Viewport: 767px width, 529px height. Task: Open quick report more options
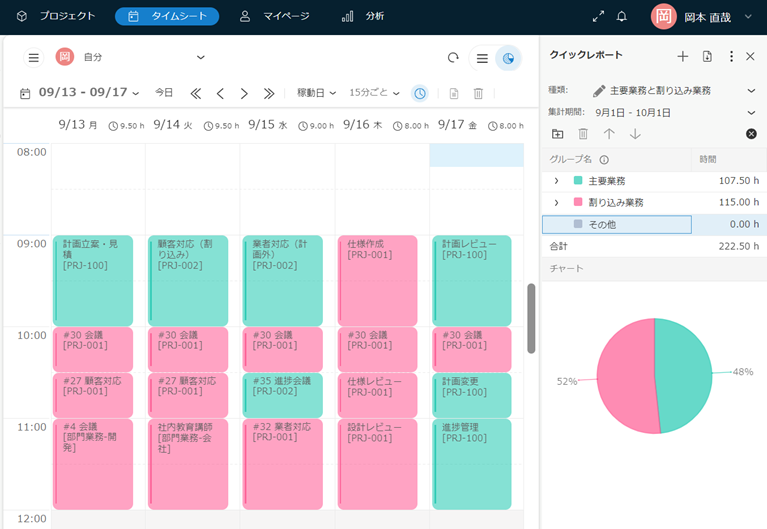(x=731, y=56)
